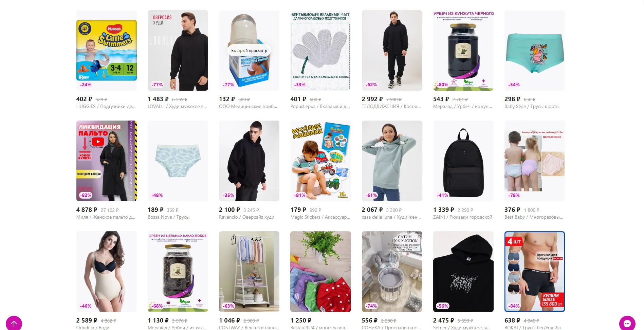The height and width of the screenshot is (330, 644).
Task: Click the PopusLepus / Вкладыши product title
Action: pos(320,107)
